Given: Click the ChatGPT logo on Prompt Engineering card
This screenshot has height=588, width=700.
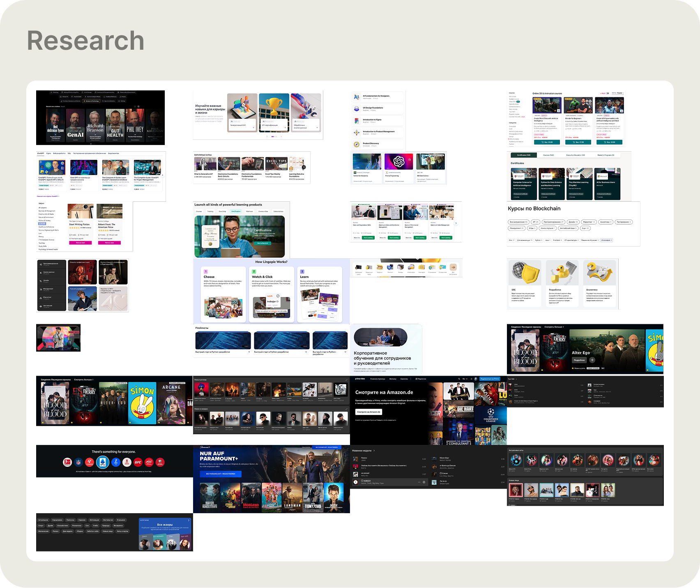Looking at the screenshot, I should (399, 161).
